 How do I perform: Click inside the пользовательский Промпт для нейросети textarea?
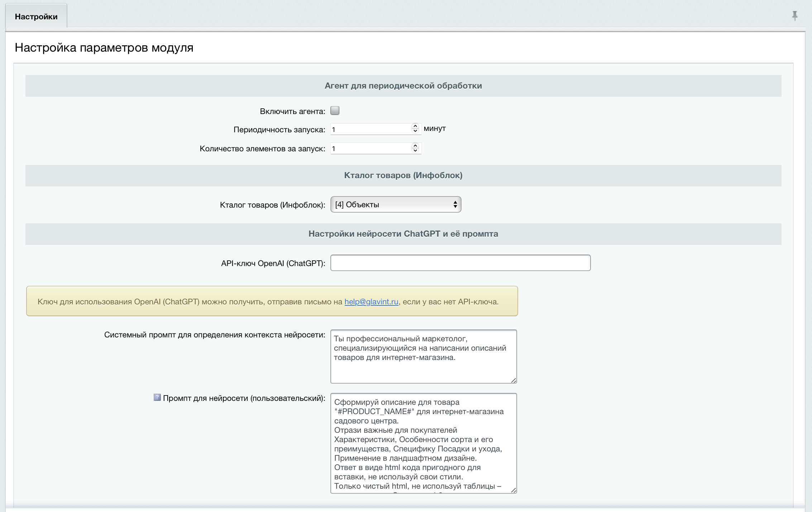coord(423,445)
